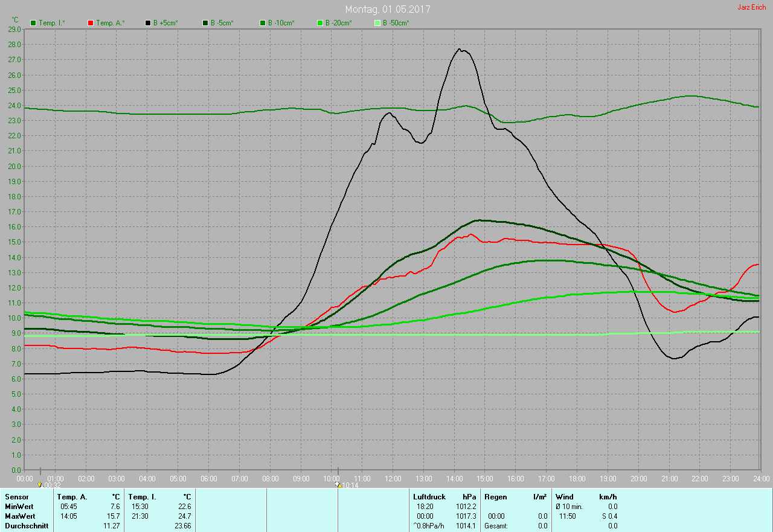The image size is (773, 532).
Task: Click the Montag, 01.05.2017 chart title
Action: coord(388,10)
